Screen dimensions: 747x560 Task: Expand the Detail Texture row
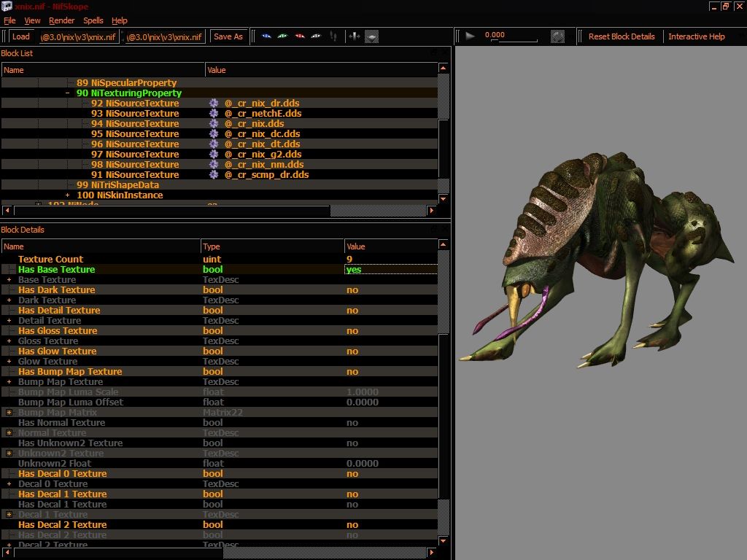pos(9,321)
